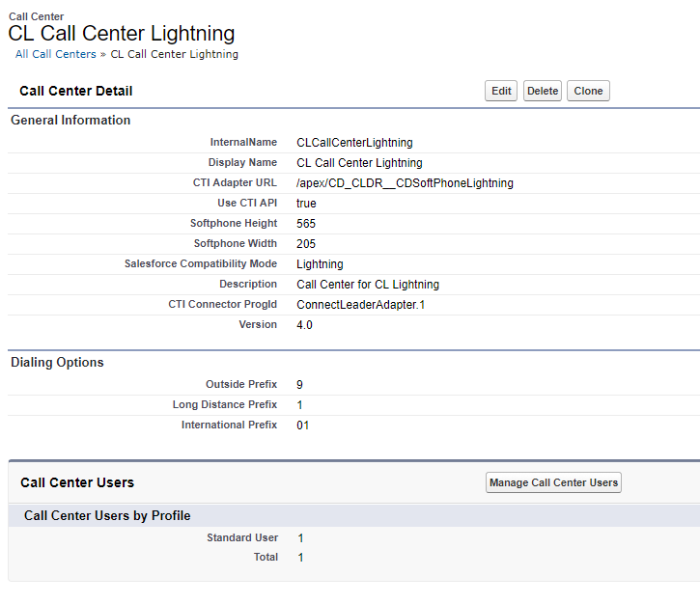Click ConnectLeaderAdapter.1 ProgId value
The width and height of the screenshot is (700, 604).
tap(361, 305)
